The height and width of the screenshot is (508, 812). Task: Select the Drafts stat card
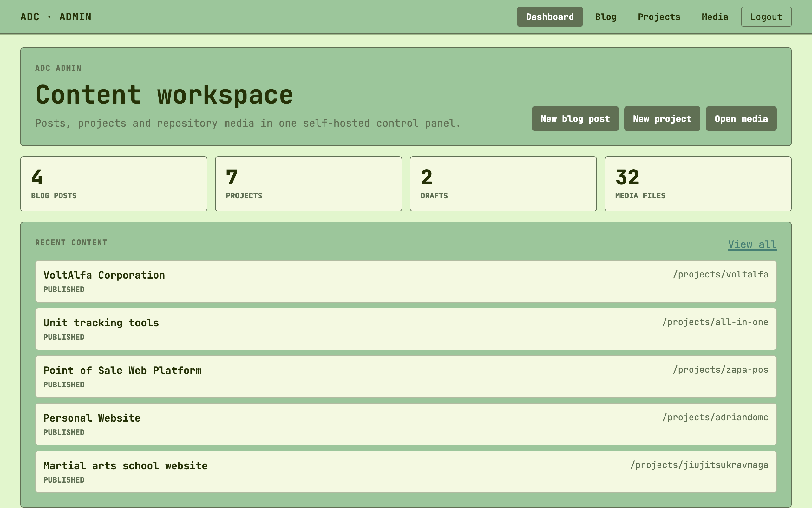click(x=503, y=184)
